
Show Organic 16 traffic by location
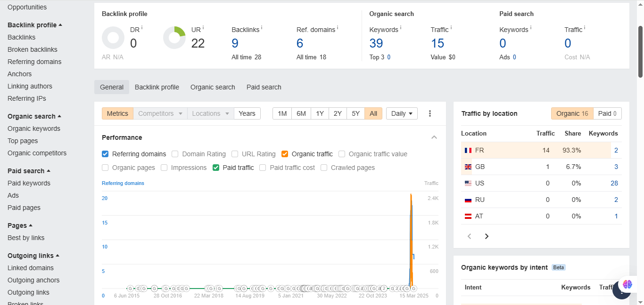click(x=572, y=113)
